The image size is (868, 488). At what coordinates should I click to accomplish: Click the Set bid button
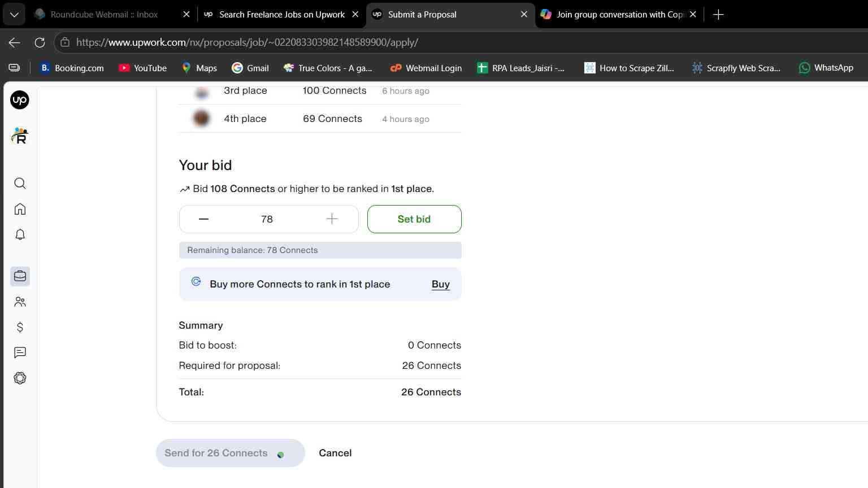(414, 219)
